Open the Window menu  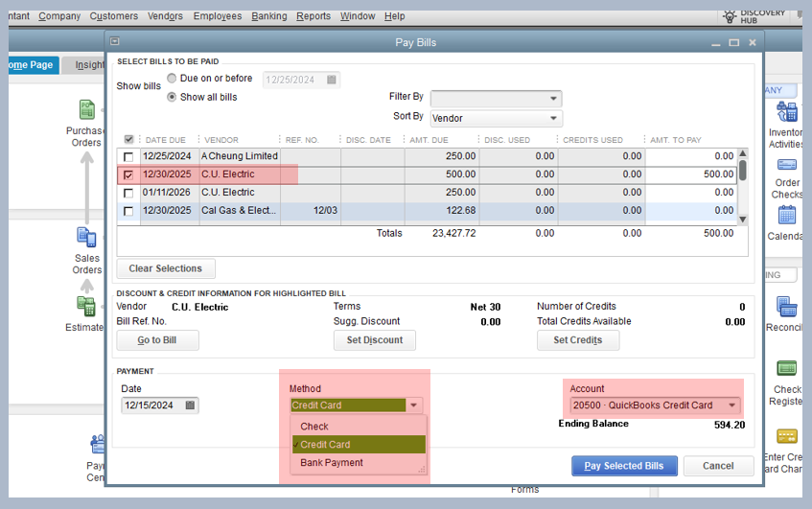(358, 16)
